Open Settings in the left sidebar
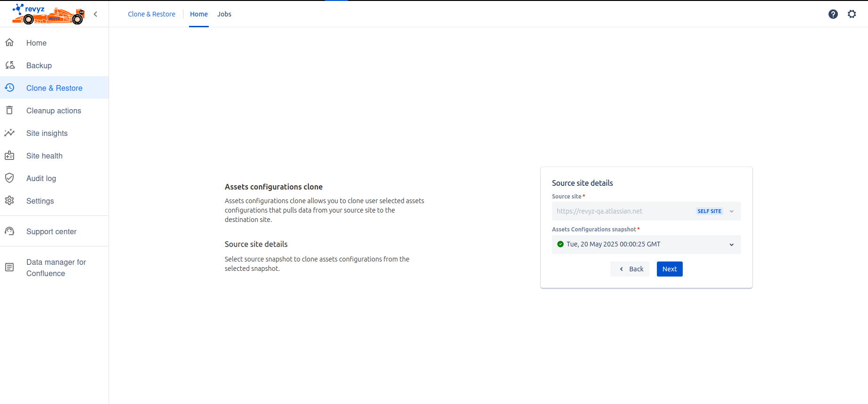Image resolution: width=868 pixels, height=404 pixels. 40,201
